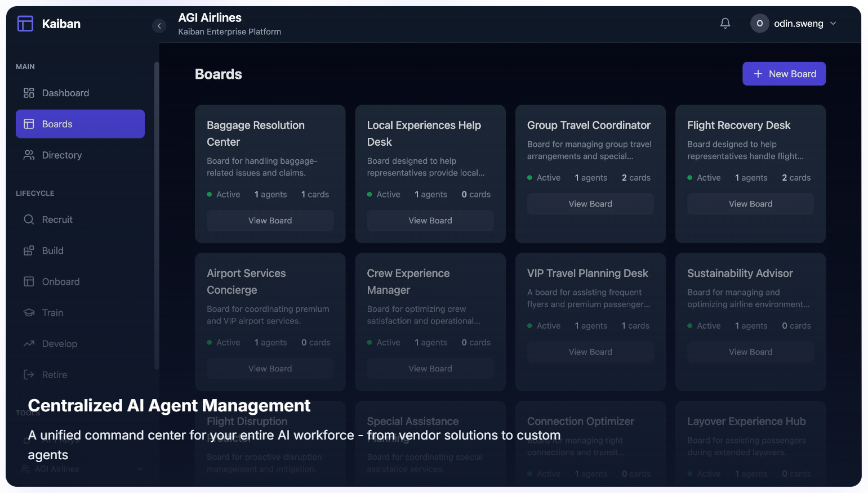Screen dimensions: 868x493
Task: Click the New Board button
Action: (784, 74)
